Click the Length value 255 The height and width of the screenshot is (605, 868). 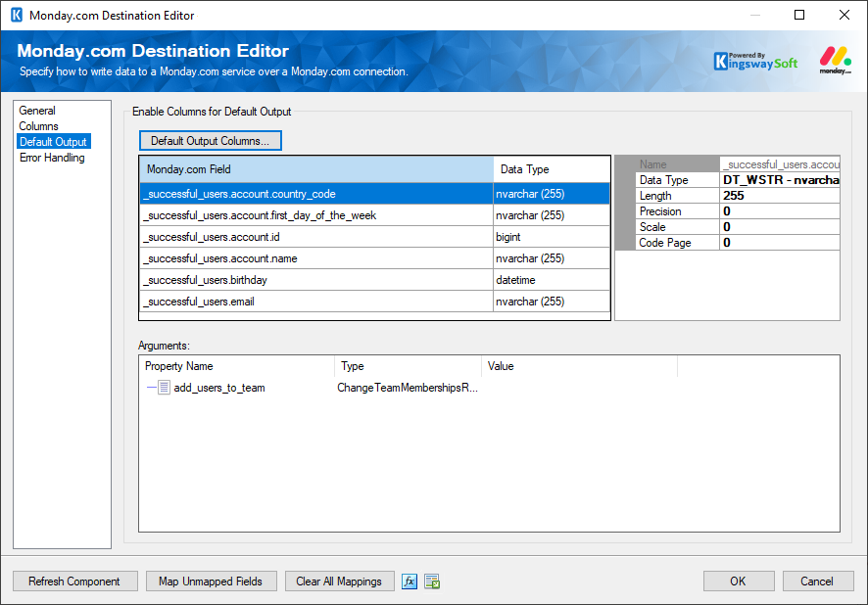tap(780, 195)
